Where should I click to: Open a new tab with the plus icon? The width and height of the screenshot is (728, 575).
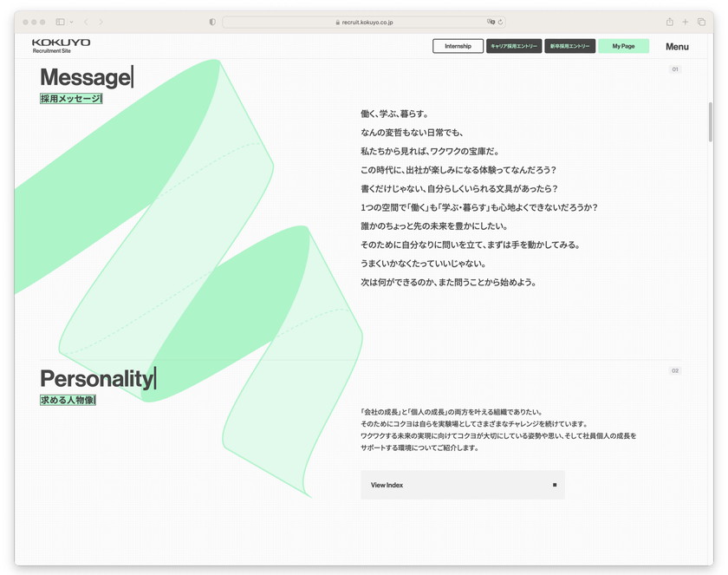coord(686,22)
